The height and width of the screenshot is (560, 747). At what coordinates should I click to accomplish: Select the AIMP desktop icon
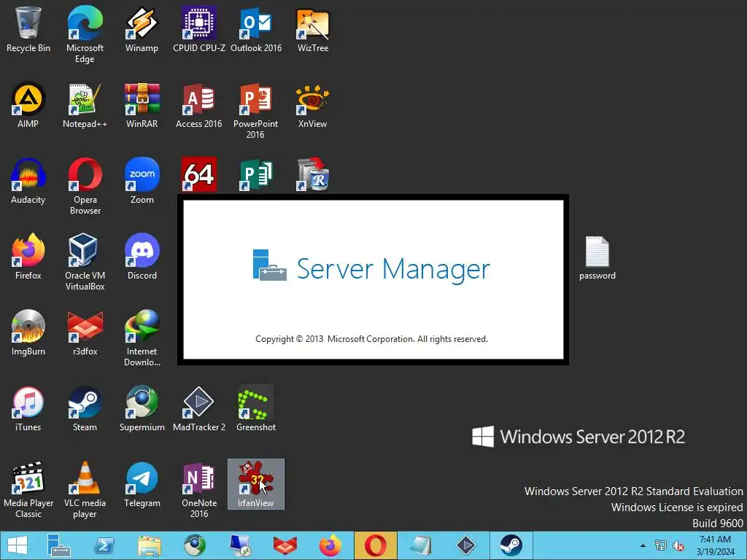(28, 105)
